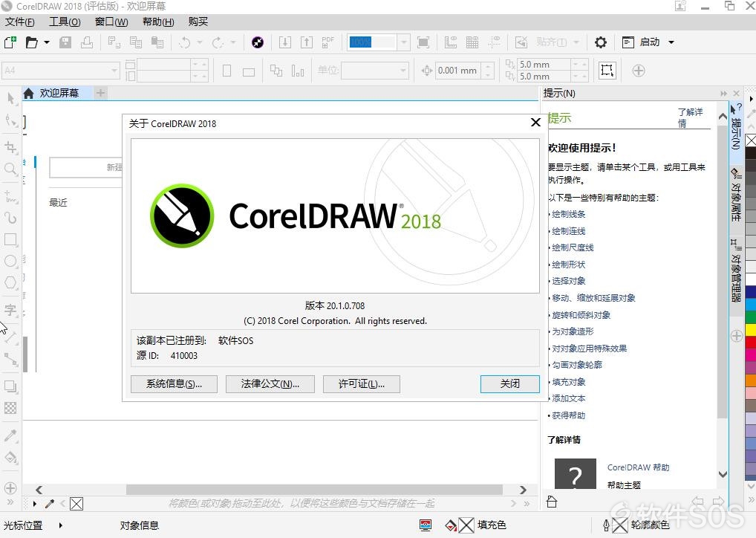Click the 关闭 button in About dialog
Viewport: 756px width, 538px height.
509,384
